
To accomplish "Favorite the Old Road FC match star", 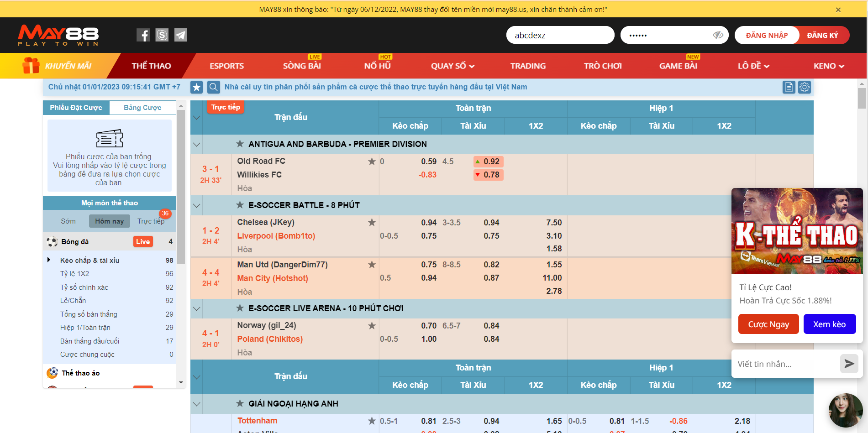I will pyautogui.click(x=372, y=162).
